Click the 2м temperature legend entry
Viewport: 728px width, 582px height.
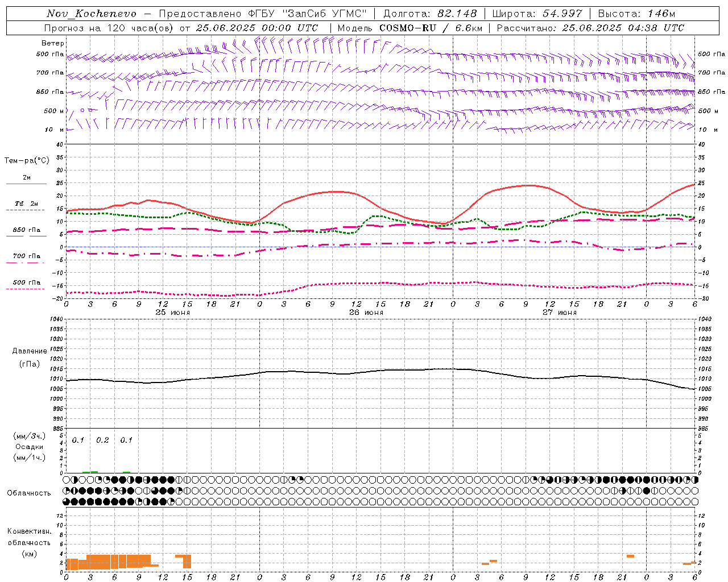(27, 177)
